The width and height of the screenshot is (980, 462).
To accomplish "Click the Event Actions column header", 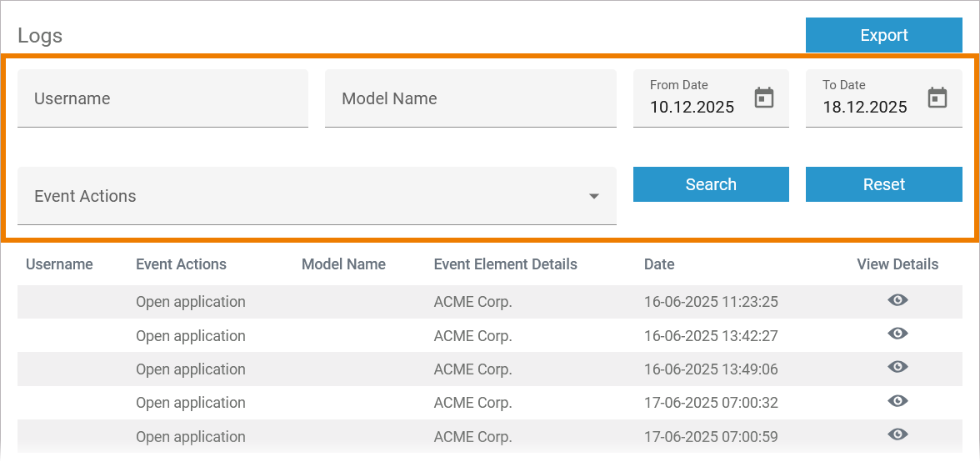I will pos(181,264).
